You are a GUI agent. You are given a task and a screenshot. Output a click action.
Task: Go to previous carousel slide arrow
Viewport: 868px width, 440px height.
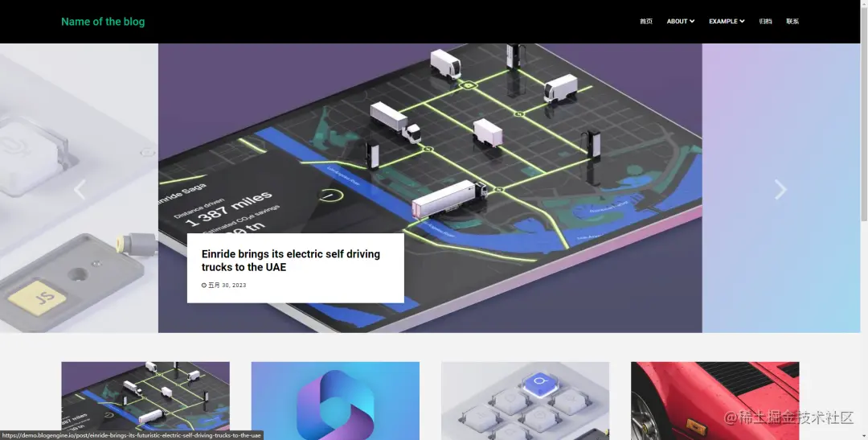(x=80, y=190)
